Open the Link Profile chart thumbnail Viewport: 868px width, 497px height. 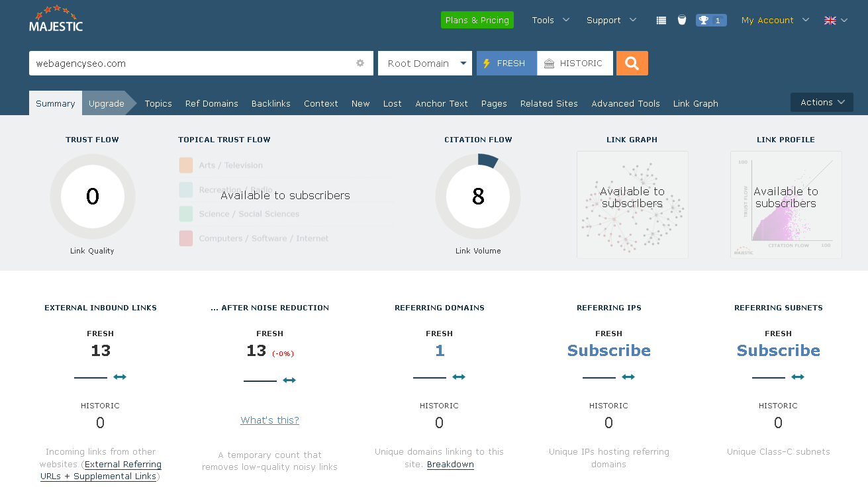[786, 204]
